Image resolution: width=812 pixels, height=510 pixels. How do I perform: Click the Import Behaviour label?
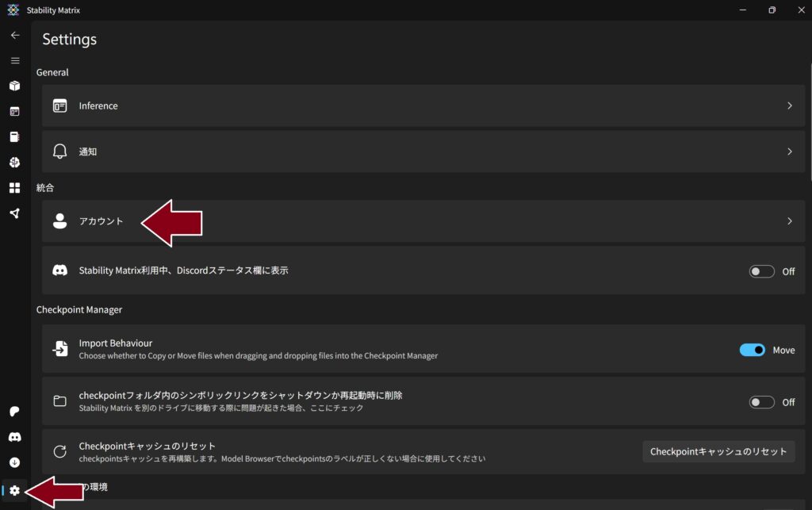[x=116, y=343]
